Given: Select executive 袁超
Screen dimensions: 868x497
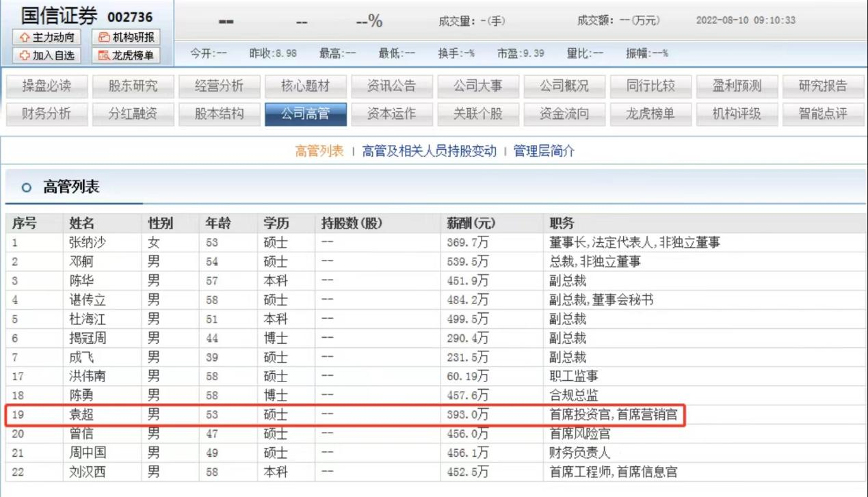Looking at the screenshot, I should tap(81, 415).
